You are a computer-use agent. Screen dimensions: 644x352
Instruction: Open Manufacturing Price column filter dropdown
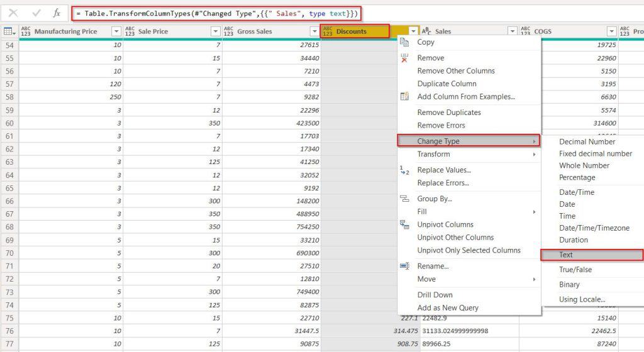click(116, 31)
